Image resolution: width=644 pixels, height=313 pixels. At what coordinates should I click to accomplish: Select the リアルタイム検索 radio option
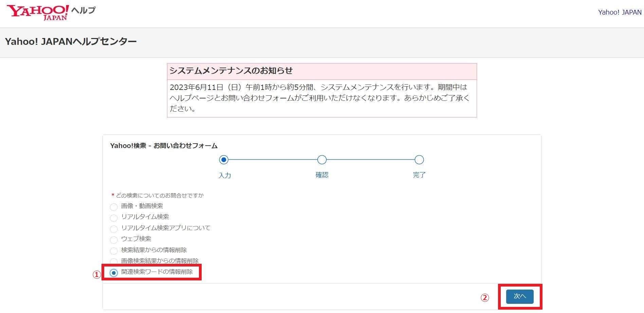point(114,218)
